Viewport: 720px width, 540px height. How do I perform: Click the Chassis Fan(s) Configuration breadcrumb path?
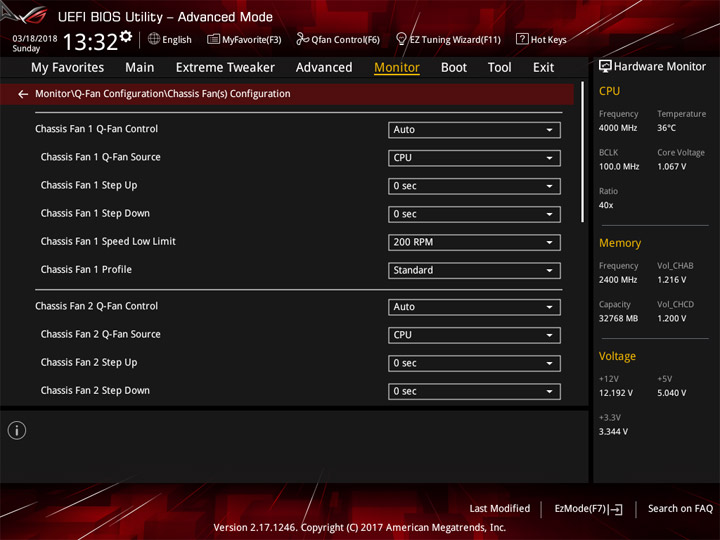click(x=229, y=94)
